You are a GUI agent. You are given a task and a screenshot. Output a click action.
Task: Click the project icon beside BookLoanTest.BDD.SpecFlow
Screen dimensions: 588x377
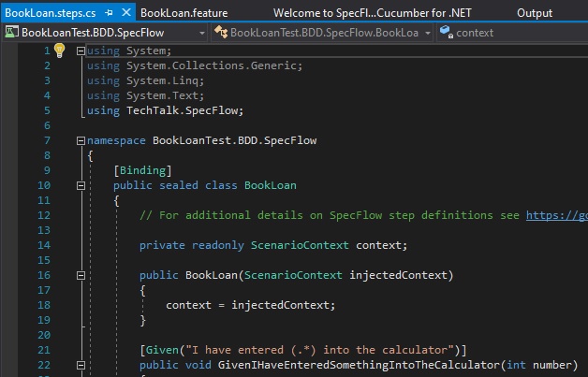(11, 32)
